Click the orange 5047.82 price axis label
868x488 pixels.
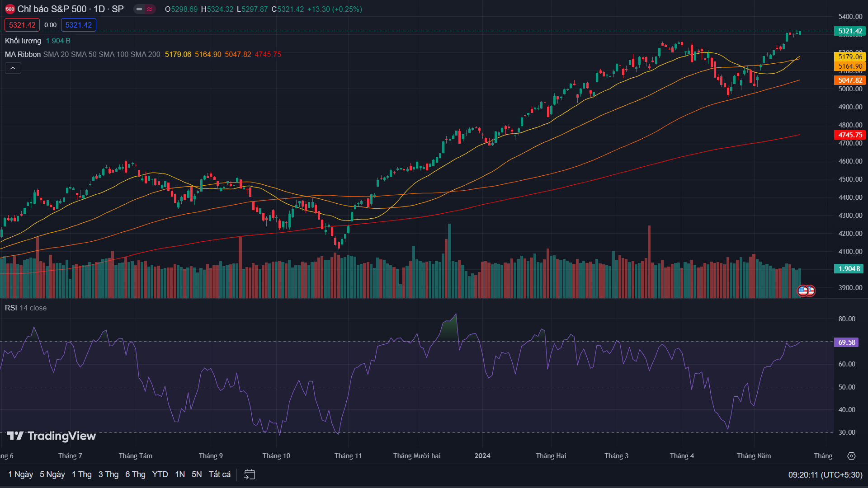(850, 80)
